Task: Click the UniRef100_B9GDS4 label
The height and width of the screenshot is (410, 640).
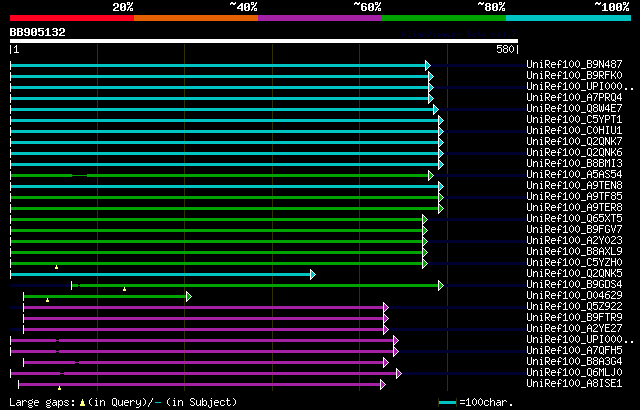Action: click(574, 285)
